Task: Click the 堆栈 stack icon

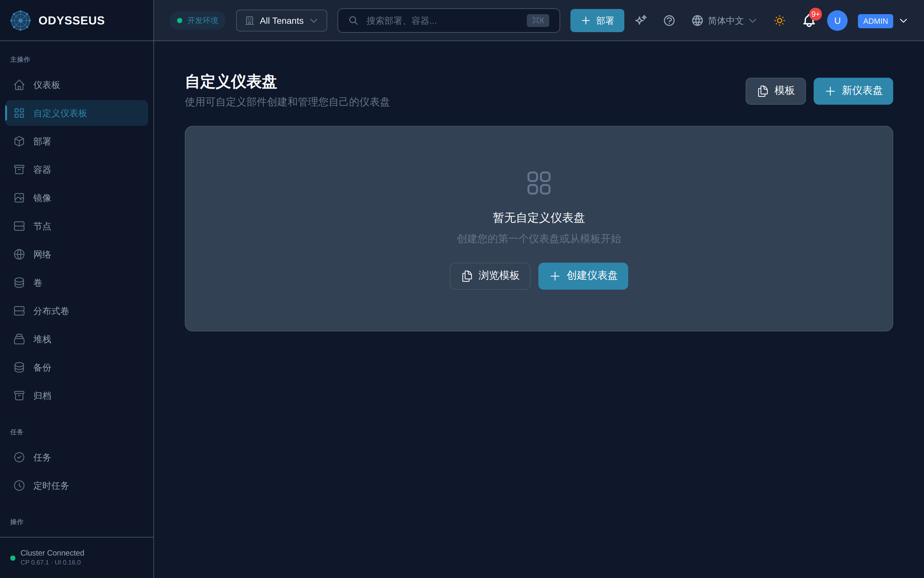Action: [19, 339]
